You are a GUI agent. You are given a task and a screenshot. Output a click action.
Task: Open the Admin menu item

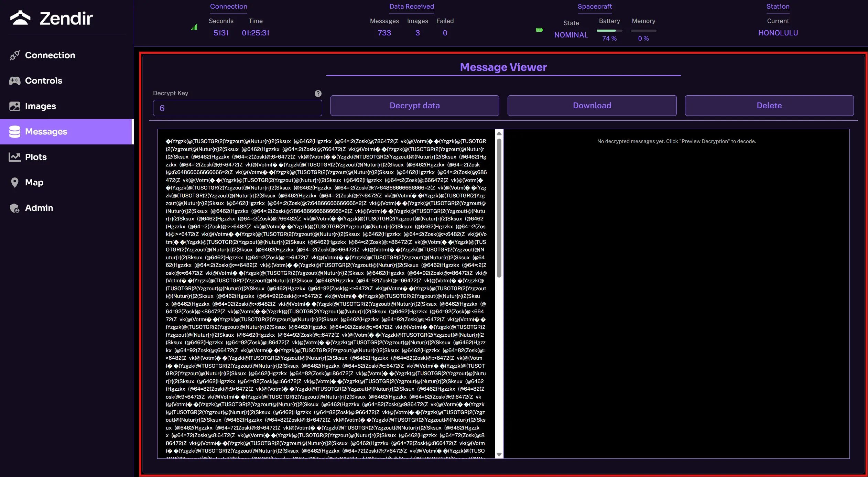click(x=39, y=208)
